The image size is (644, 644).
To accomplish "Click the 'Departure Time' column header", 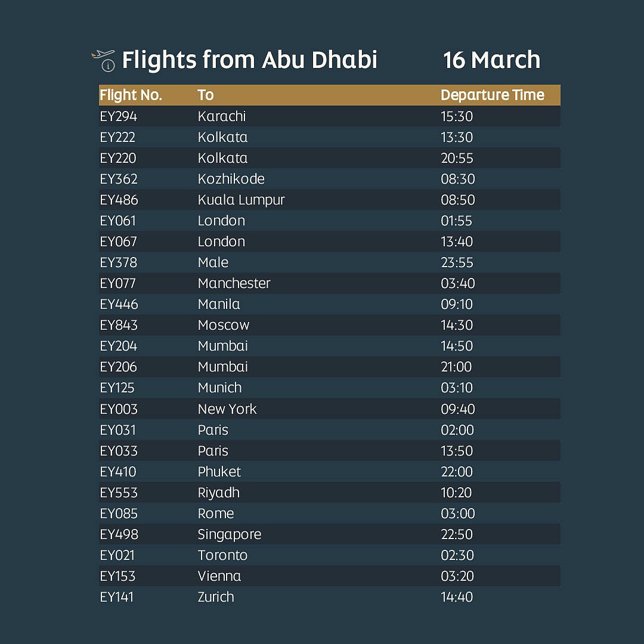I will pos(492,95).
